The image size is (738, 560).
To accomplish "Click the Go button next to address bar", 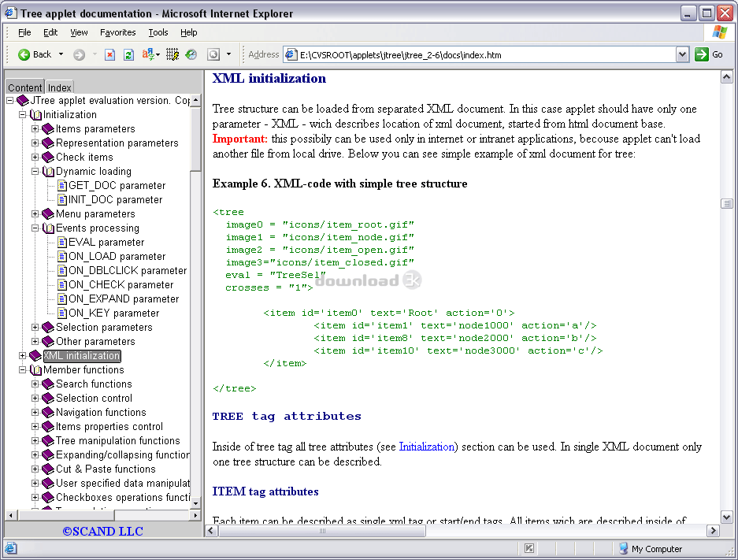I will pyautogui.click(x=709, y=54).
